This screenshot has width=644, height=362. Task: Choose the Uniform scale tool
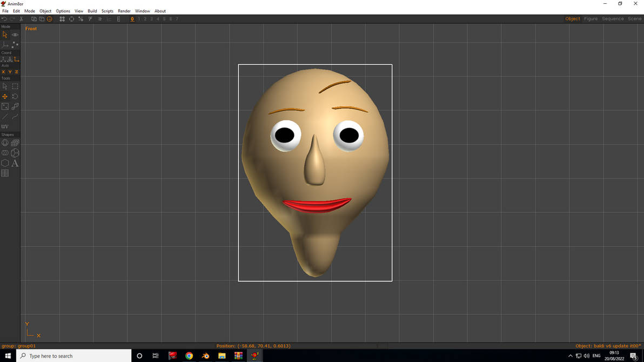point(15,106)
